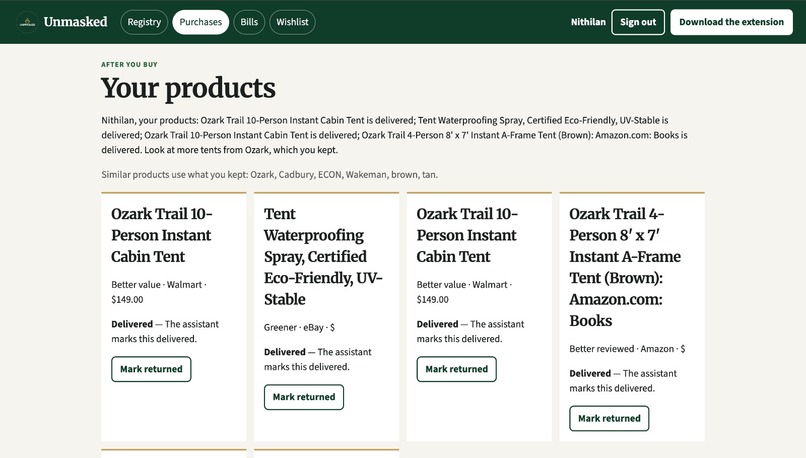Click the Tent Waterproofing Spray card title
Image resolution: width=806 pixels, height=458 pixels.
[323, 256]
